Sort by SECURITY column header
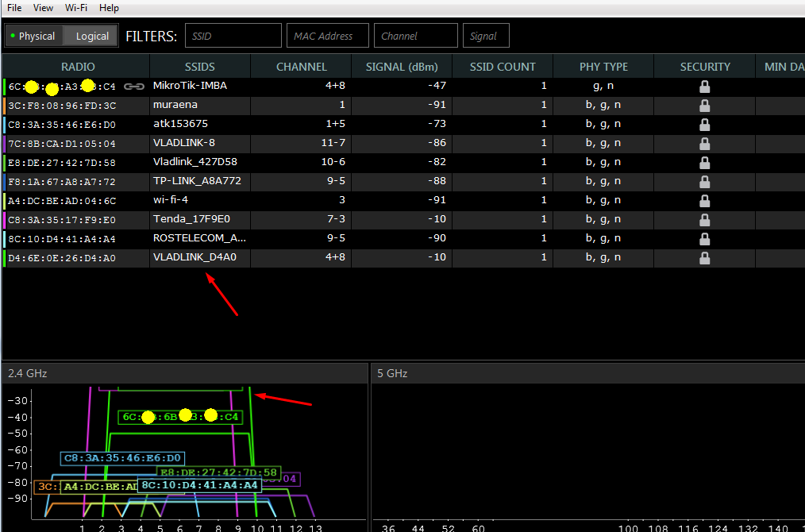This screenshot has width=805, height=532. (705, 67)
